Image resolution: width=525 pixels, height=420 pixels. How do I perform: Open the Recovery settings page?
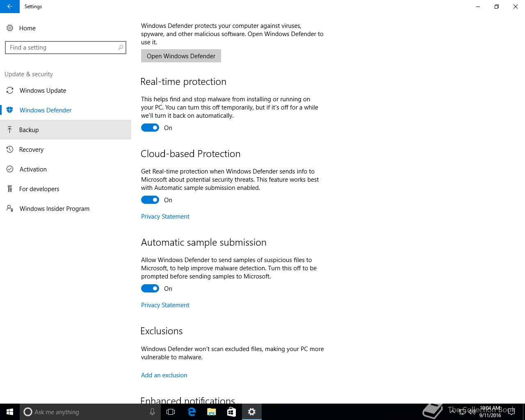pos(66,149)
